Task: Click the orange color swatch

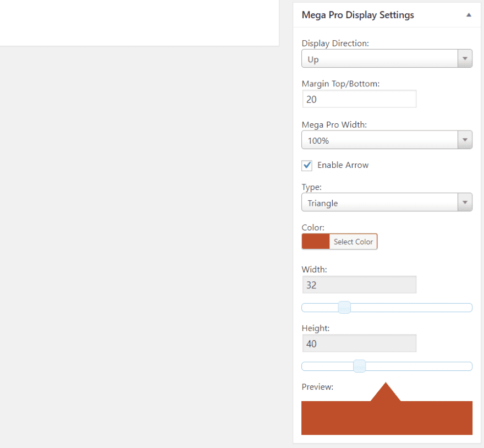Action: (x=316, y=241)
